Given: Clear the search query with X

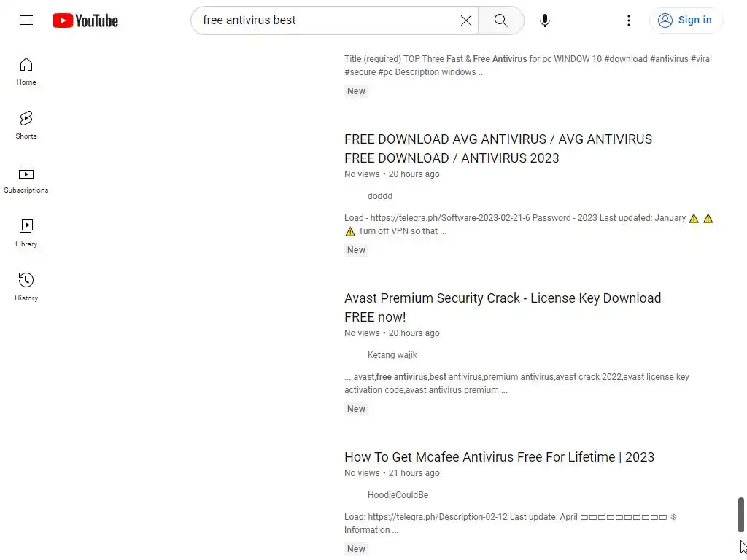Looking at the screenshot, I should [466, 20].
